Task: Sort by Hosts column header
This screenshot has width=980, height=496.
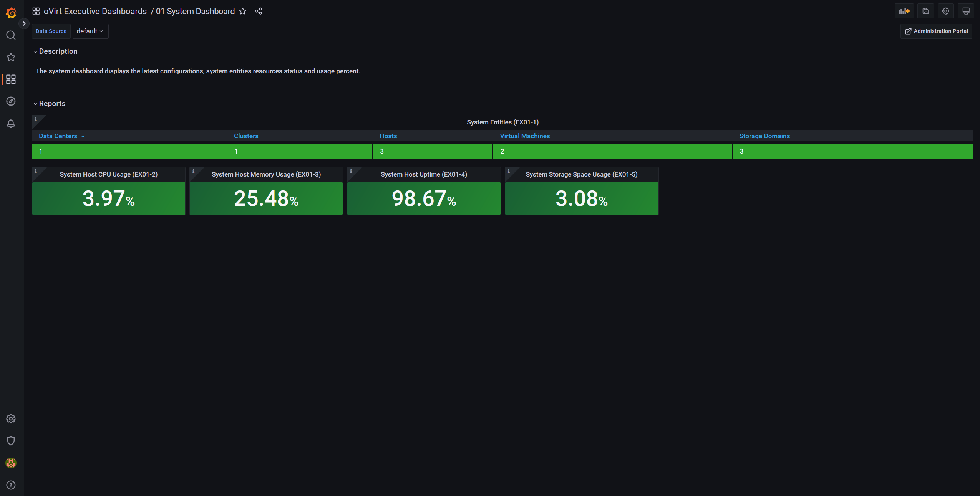Action: pos(388,136)
